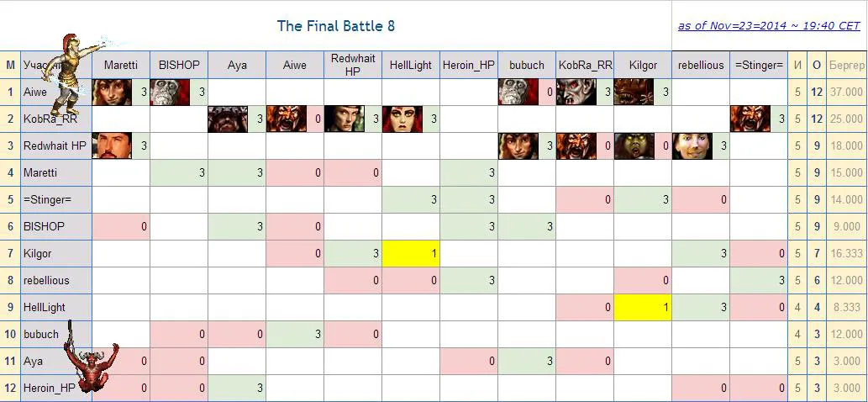Click the yellow cell in Kilgor's HellLight column

[411, 254]
